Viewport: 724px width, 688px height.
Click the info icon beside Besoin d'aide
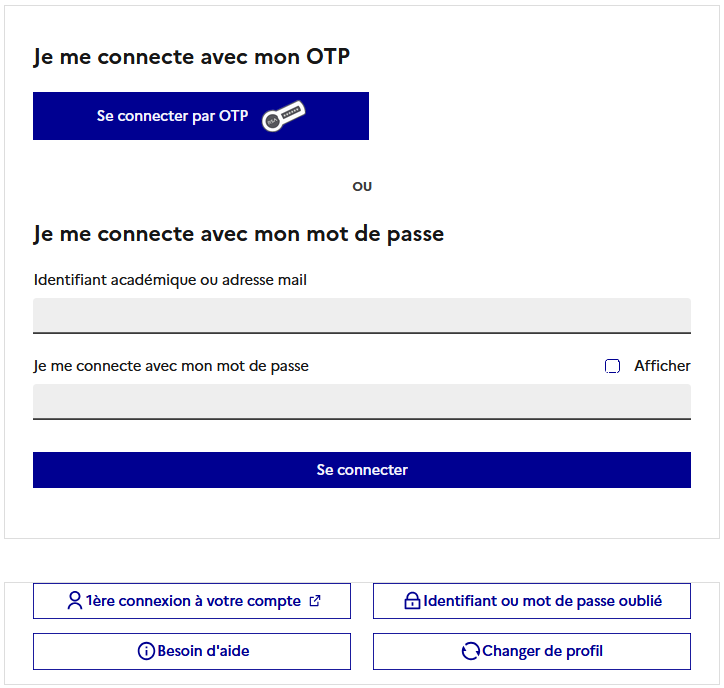tap(146, 651)
